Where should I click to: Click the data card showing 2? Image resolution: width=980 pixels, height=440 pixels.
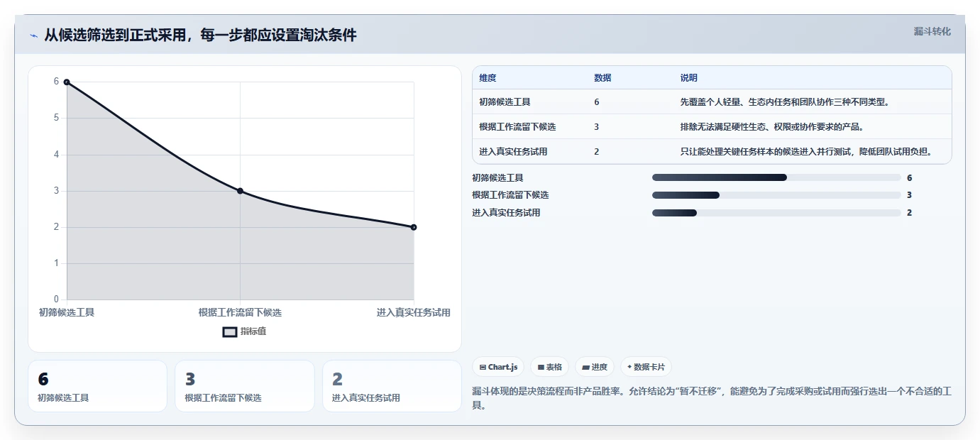click(x=392, y=386)
